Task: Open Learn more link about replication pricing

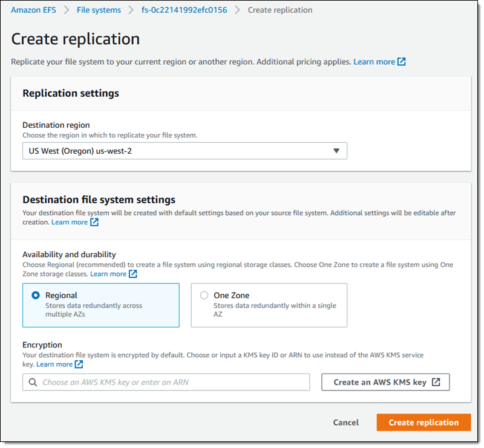Action: [x=374, y=62]
